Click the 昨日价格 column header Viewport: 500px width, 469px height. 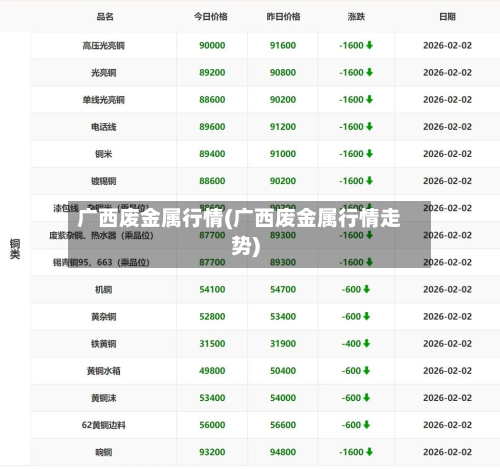click(x=283, y=17)
